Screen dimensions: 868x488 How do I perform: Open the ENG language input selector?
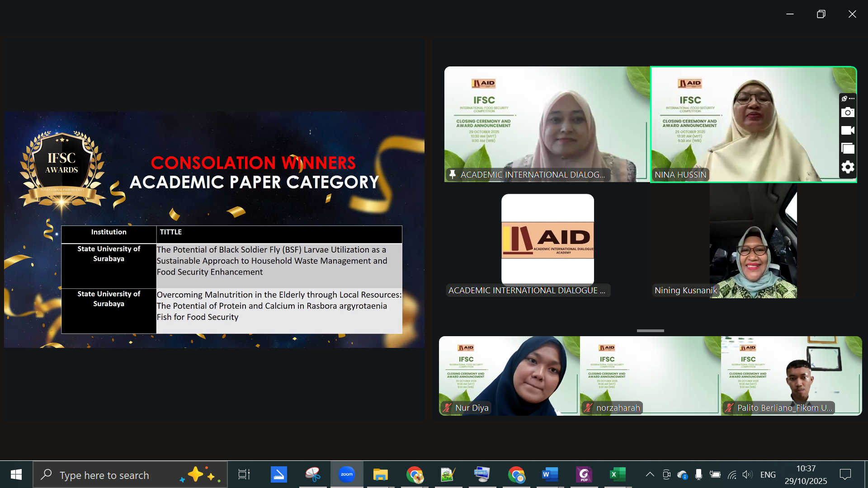tap(768, 474)
